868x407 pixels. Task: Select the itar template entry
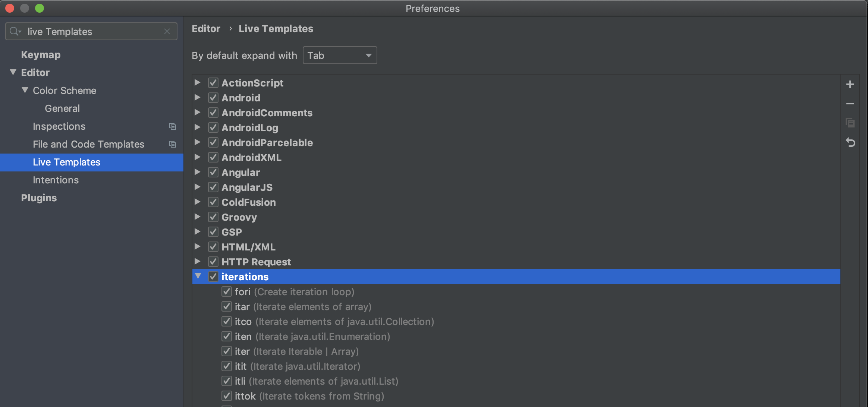303,307
